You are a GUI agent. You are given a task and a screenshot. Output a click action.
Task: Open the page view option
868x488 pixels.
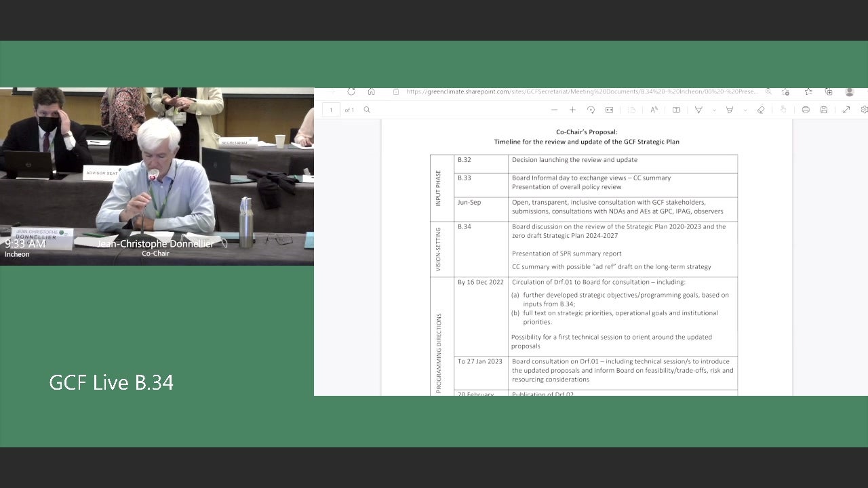tap(631, 110)
